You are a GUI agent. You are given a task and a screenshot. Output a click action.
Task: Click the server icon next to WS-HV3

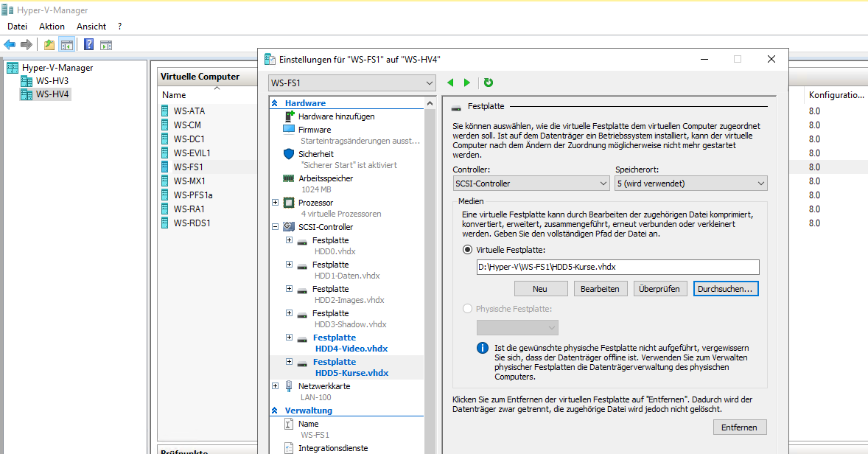click(26, 81)
